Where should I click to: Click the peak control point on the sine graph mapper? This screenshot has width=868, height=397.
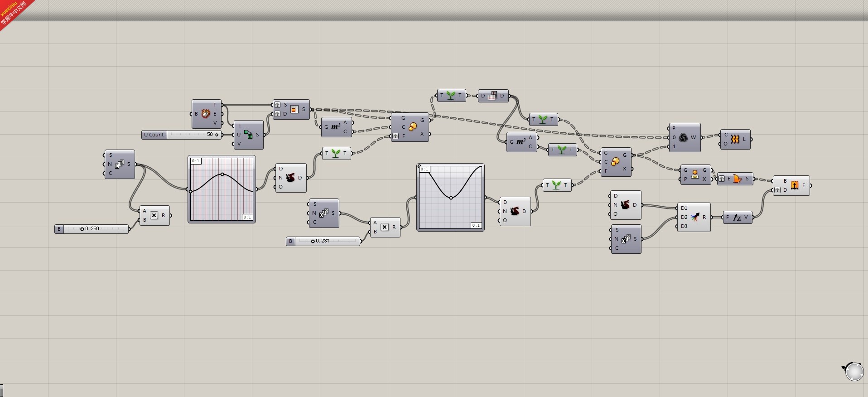pos(222,174)
